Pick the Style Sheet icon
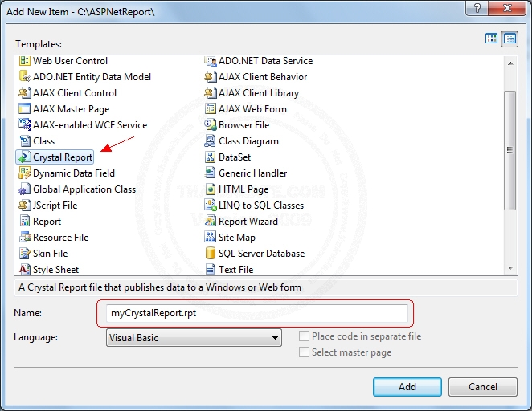The height and width of the screenshot is (411, 532). tap(24, 270)
